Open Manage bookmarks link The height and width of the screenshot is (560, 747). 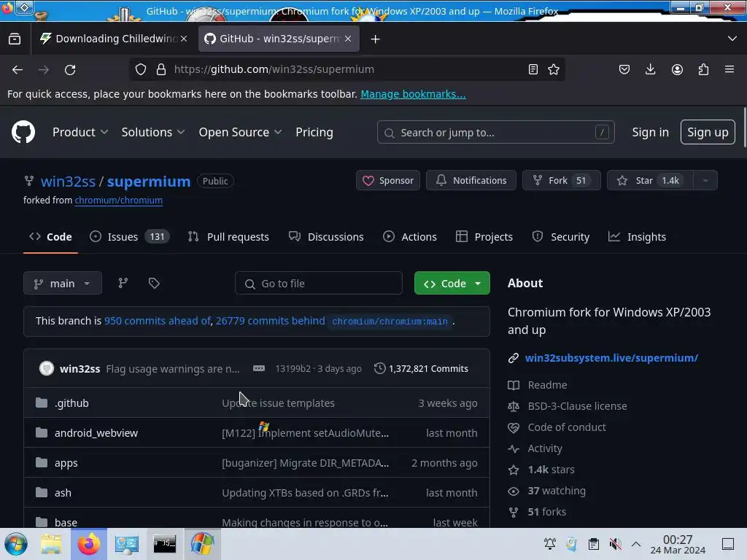pyautogui.click(x=413, y=94)
